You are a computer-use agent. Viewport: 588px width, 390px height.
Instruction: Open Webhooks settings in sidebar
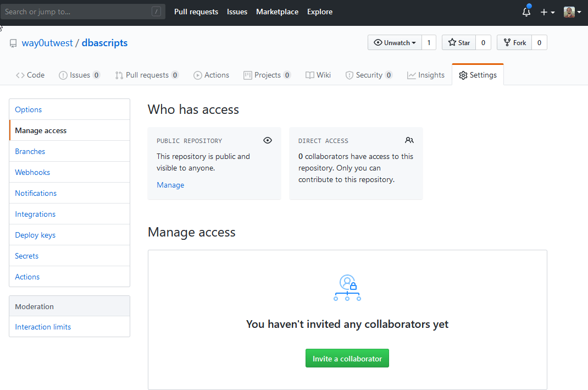click(32, 172)
